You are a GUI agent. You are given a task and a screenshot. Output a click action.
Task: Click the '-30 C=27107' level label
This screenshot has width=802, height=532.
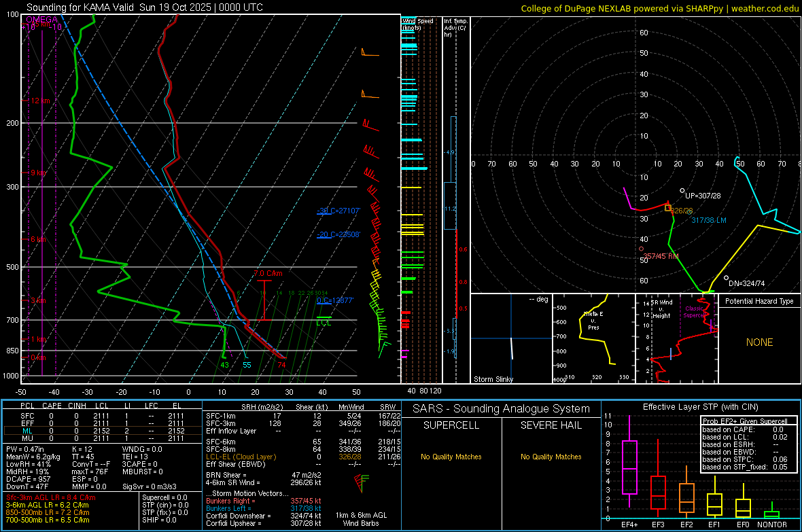[x=338, y=211]
